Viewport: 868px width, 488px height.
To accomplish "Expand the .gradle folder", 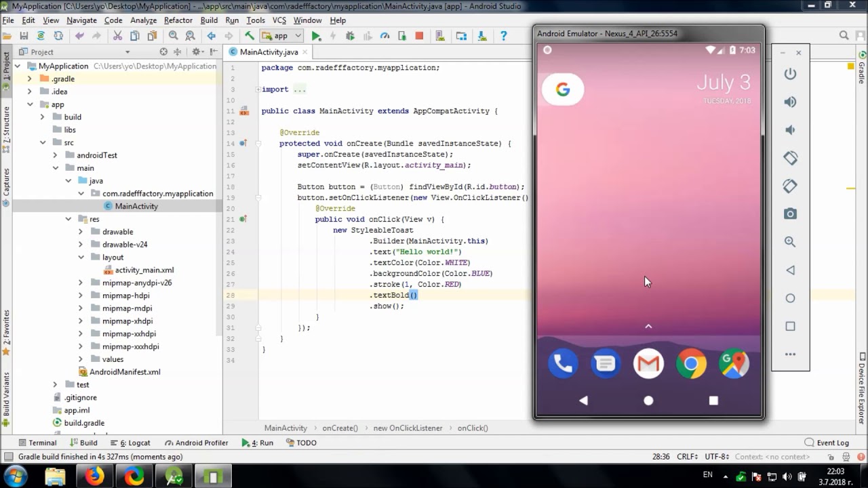I will [x=30, y=79].
